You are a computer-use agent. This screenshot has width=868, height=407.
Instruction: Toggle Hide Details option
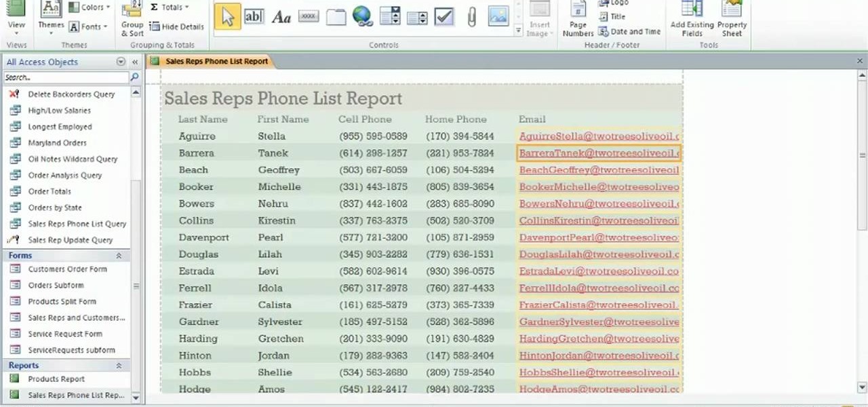pyautogui.click(x=176, y=26)
